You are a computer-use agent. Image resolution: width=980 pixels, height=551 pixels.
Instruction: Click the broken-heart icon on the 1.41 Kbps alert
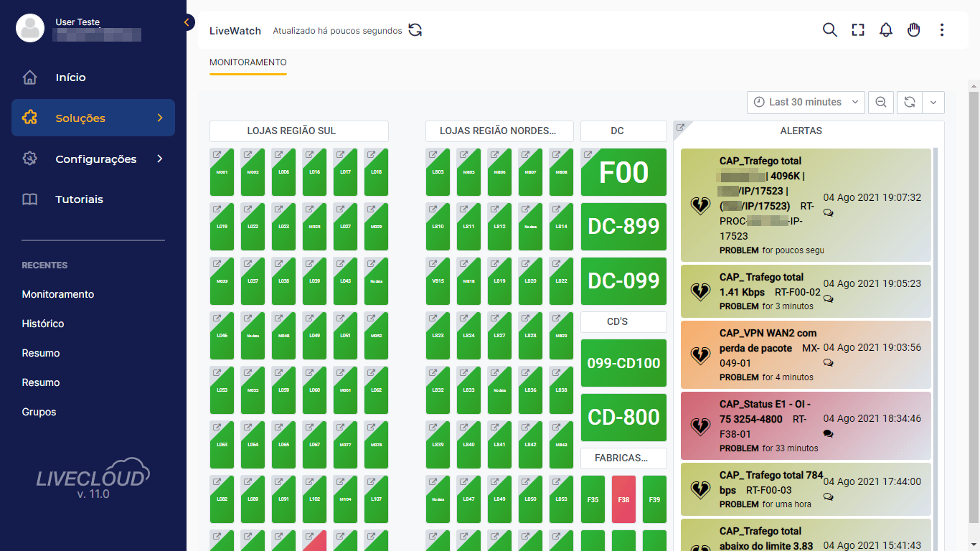[x=699, y=291]
